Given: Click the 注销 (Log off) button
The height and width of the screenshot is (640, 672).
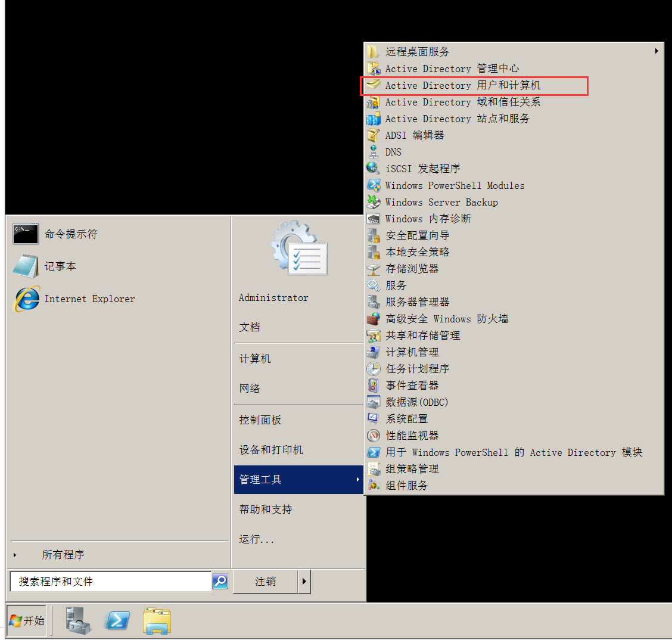Looking at the screenshot, I should click(265, 581).
